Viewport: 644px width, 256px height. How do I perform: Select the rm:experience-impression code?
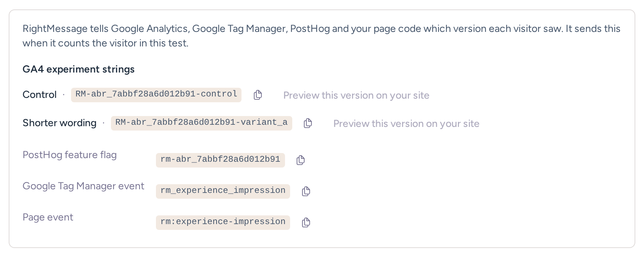pos(223,222)
